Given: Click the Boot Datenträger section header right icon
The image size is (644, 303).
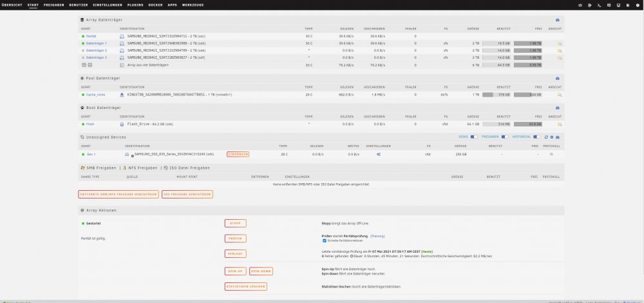Looking at the screenshot, I should pos(557,108).
